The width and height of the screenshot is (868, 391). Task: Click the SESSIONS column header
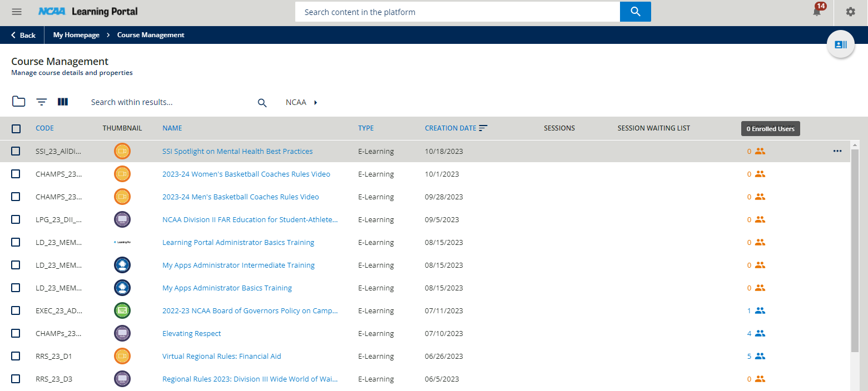[x=559, y=128]
